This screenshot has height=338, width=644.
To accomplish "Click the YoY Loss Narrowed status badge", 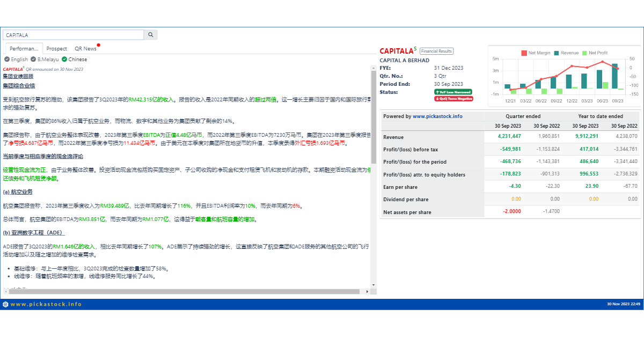I will coord(453,92).
